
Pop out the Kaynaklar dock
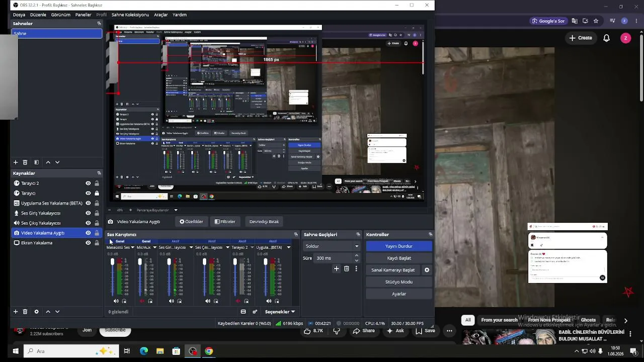point(99,173)
